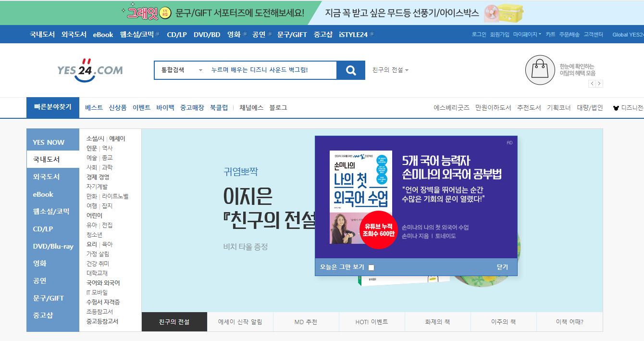The image size is (644, 341).
Task: Click the next arrow under benefits banner
Action: (599, 84)
